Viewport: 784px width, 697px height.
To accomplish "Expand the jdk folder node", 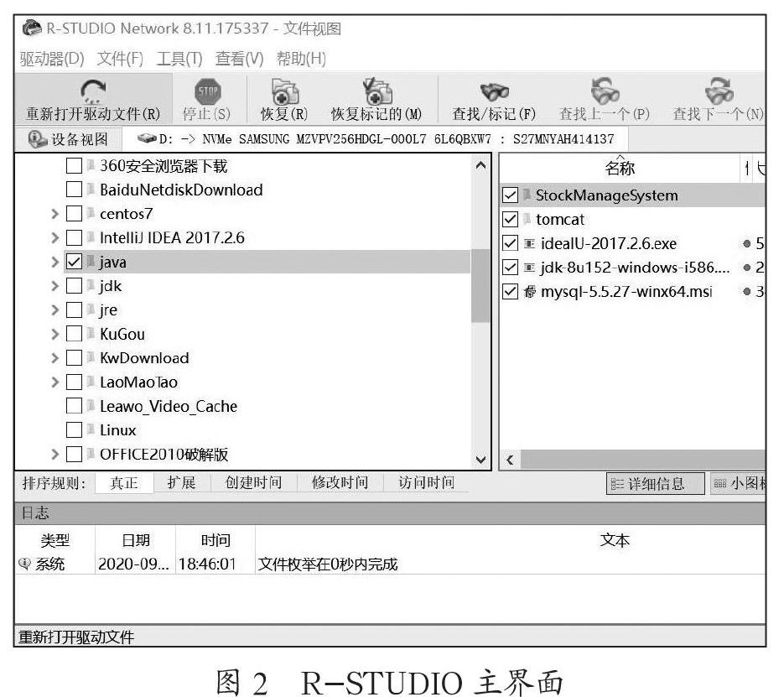I will click(55, 285).
